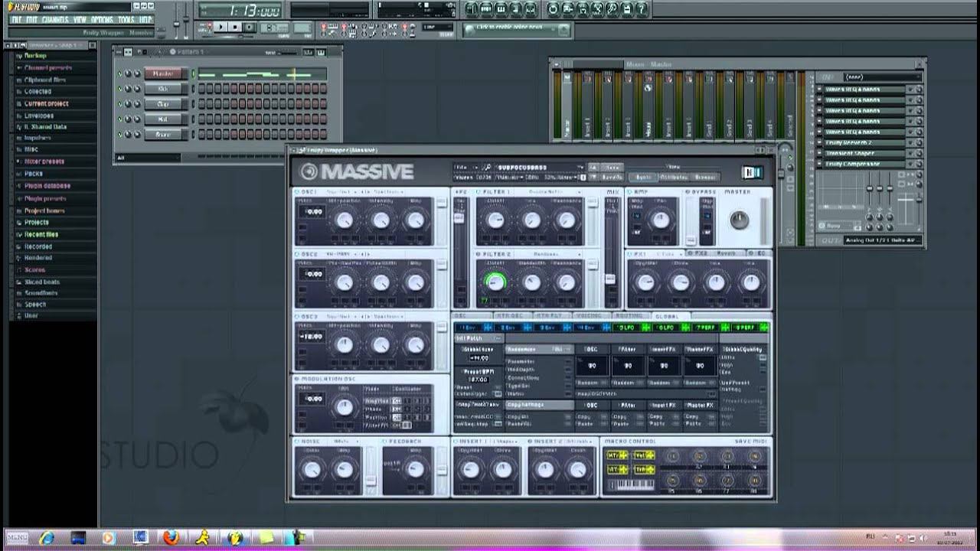Screen dimensions: 980x551
Task: Toggle the Filter 2 power button
Action: [479, 254]
